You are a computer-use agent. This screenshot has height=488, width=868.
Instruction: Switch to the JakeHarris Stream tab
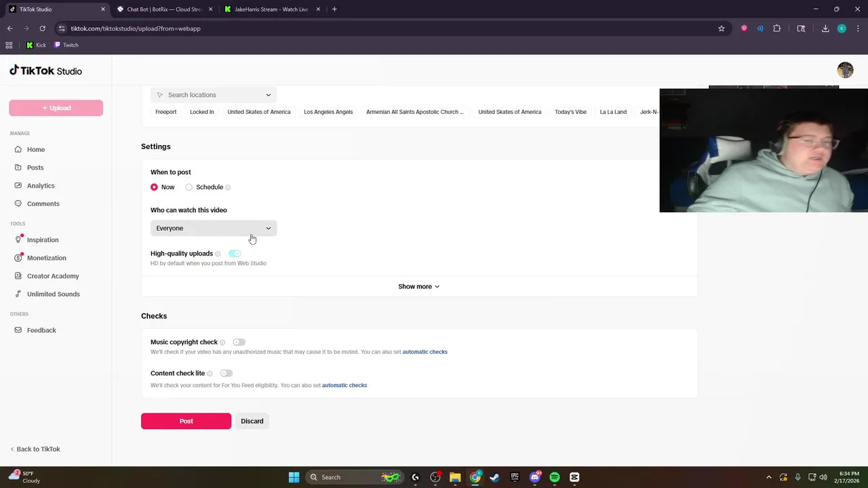coord(271,9)
